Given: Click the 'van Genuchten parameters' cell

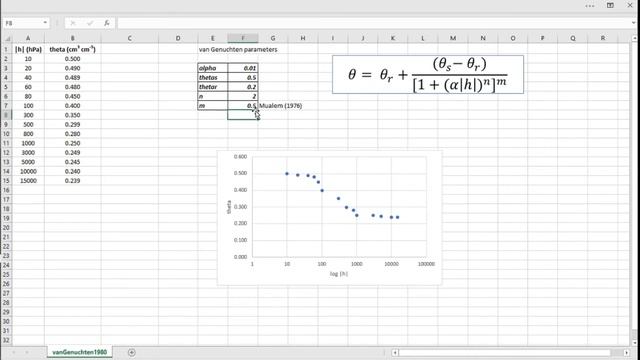Looking at the screenshot, I should click(238, 49).
